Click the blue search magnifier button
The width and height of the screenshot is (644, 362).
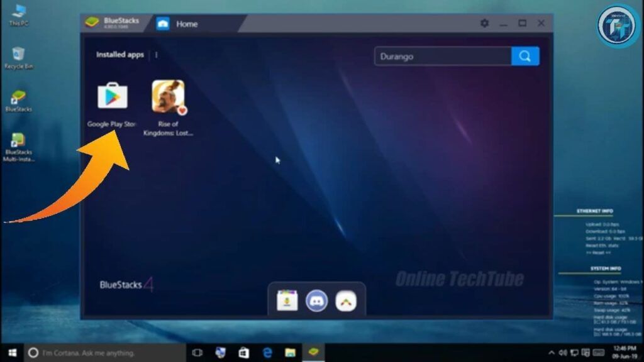click(x=525, y=56)
